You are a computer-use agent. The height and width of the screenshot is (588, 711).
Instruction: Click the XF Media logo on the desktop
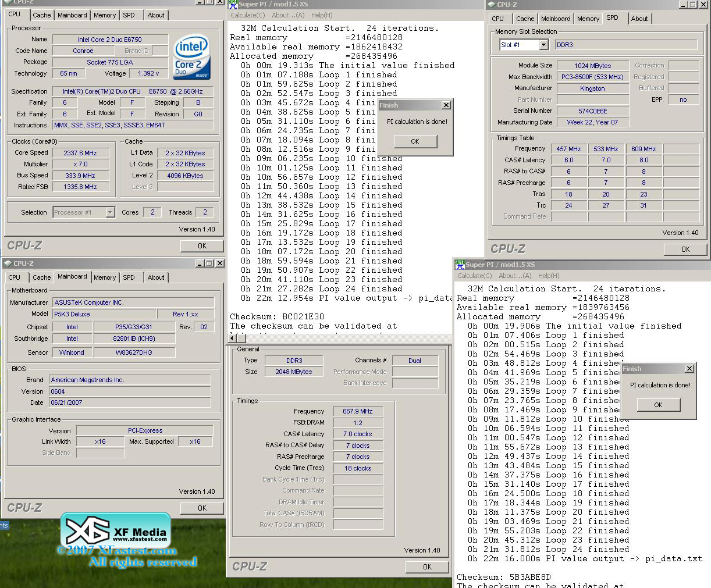coord(116,530)
